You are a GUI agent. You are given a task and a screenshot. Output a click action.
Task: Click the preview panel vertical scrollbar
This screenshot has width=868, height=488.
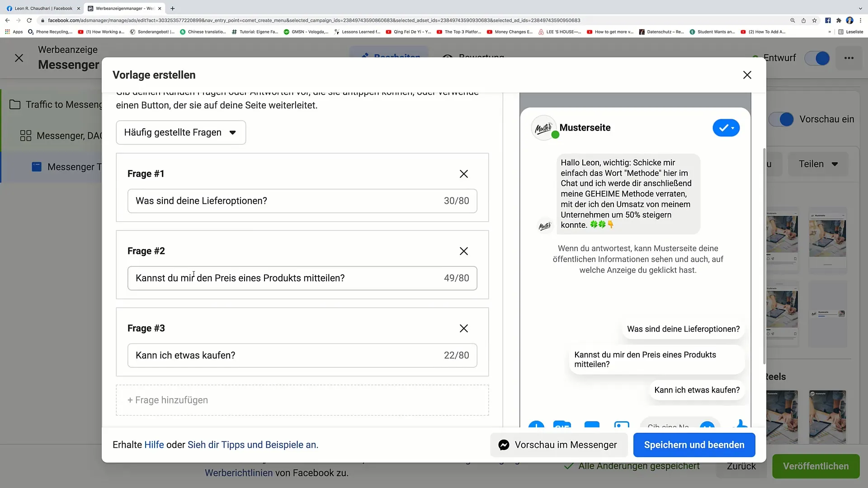pos(764,256)
